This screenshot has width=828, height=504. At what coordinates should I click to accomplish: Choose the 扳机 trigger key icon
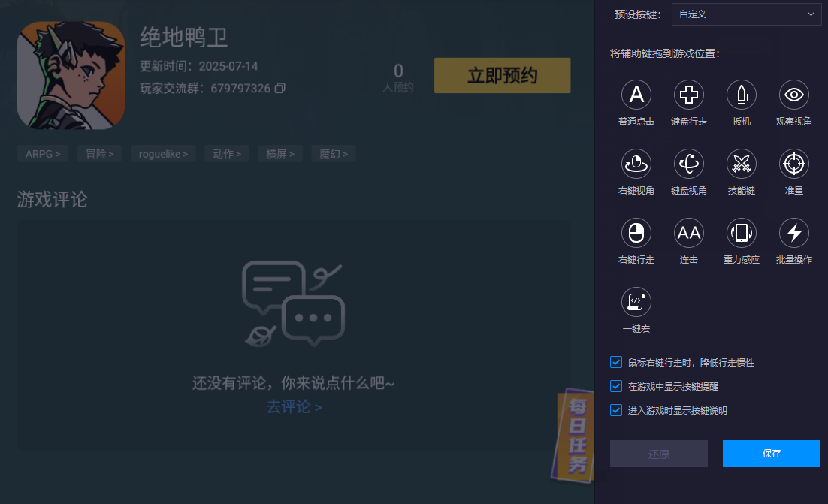[741, 95]
